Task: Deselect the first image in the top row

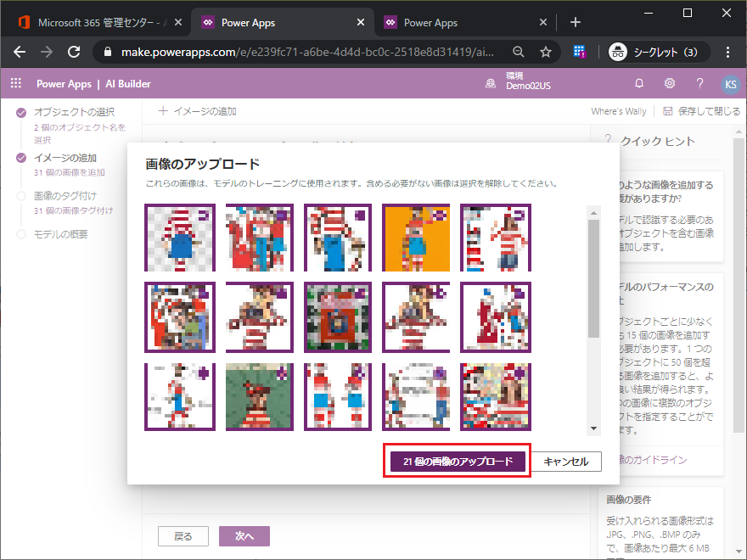Action: 179,238
